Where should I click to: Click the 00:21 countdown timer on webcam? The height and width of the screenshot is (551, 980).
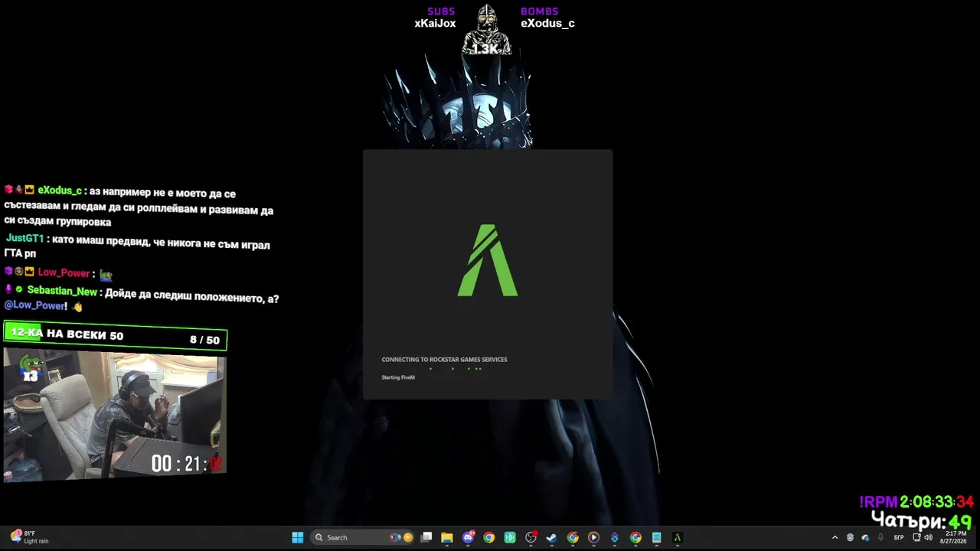pyautogui.click(x=186, y=463)
